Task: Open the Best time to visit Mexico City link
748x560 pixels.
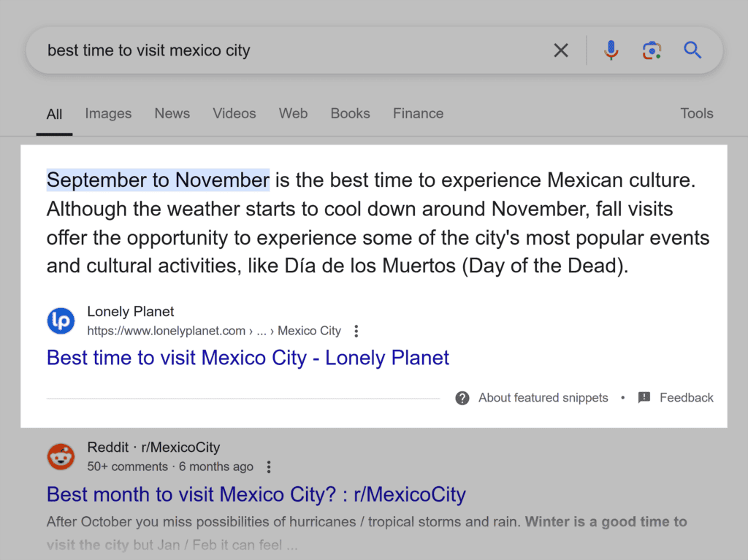Action: tap(247, 357)
